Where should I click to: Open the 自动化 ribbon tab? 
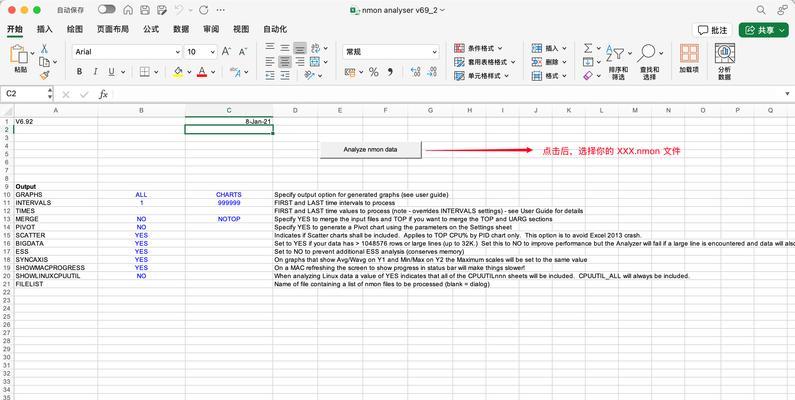[x=275, y=29]
